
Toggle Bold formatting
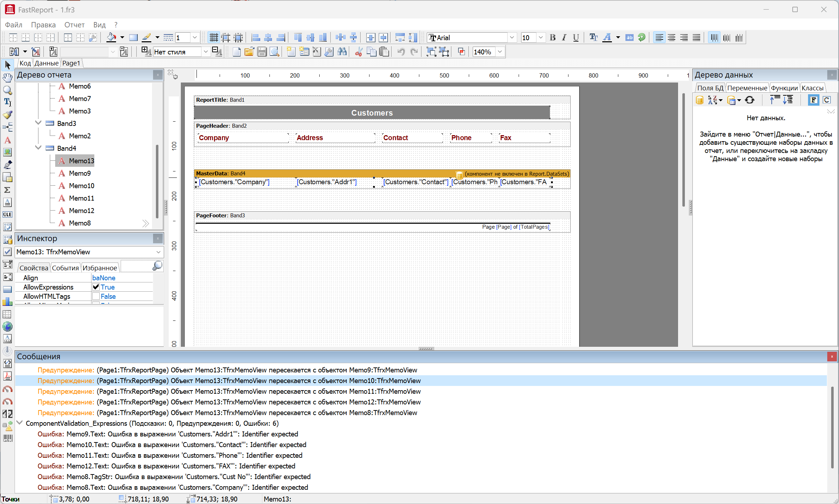(x=552, y=38)
